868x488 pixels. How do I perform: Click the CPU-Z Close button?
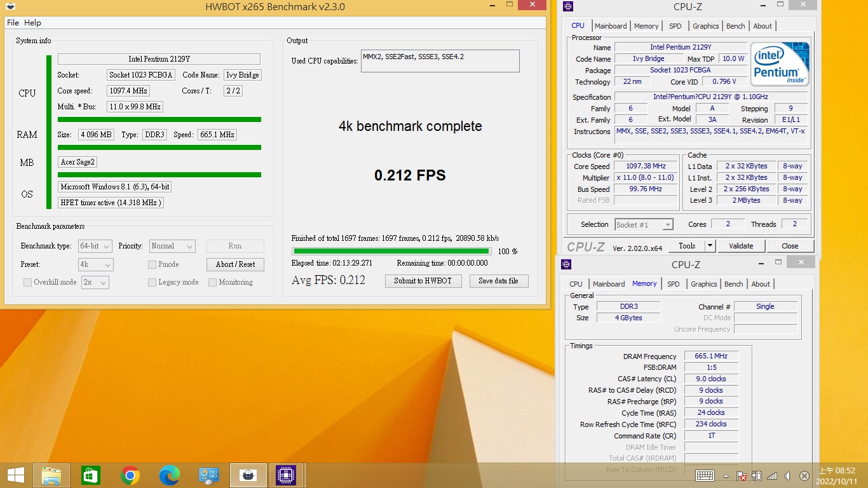click(x=790, y=246)
